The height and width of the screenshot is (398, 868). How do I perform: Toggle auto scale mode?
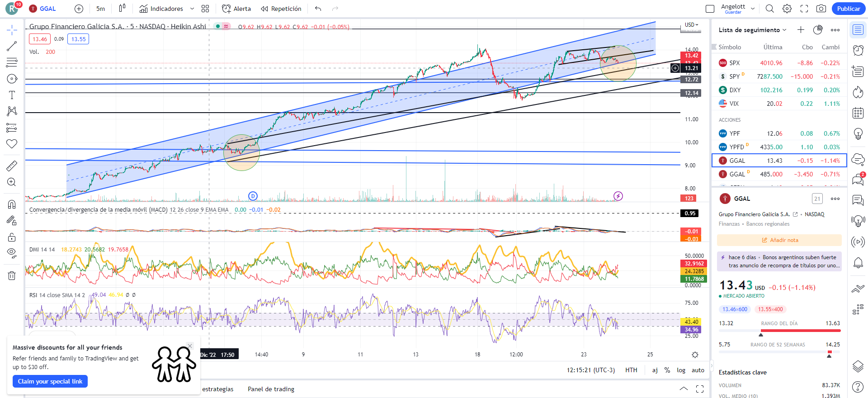point(698,370)
